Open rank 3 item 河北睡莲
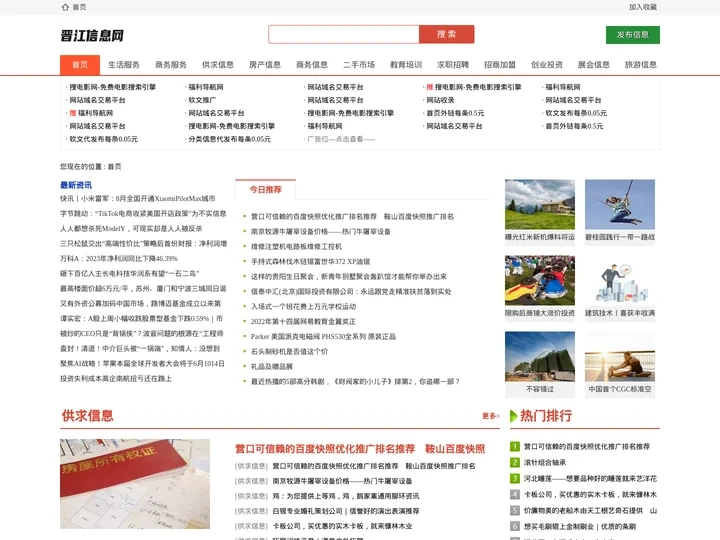Viewport: 720px width, 540px height. point(590,478)
